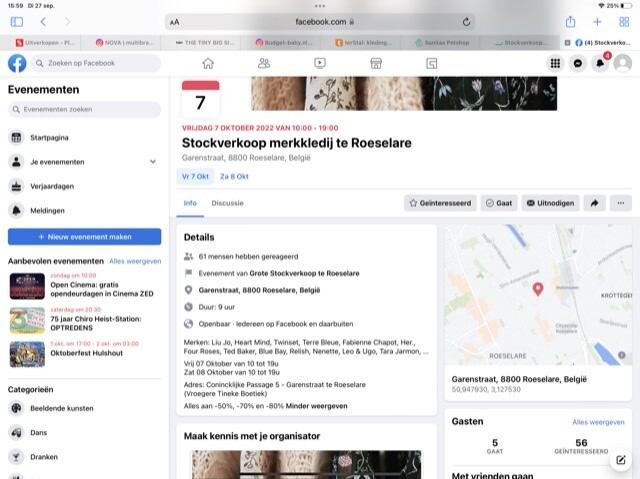The width and height of the screenshot is (640, 479).
Task: Focus the Zoeken op Facebook search field
Action: click(96, 63)
